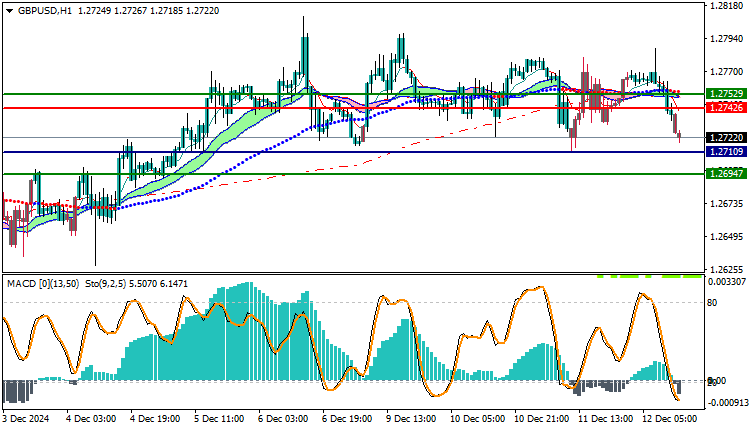Select the 6 Dec 19:00 time label
The height and width of the screenshot is (430, 750).
[x=347, y=419]
